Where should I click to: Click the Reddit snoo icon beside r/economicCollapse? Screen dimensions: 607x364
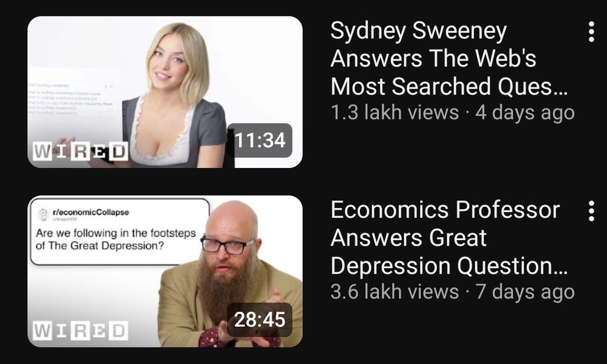pos(43,214)
